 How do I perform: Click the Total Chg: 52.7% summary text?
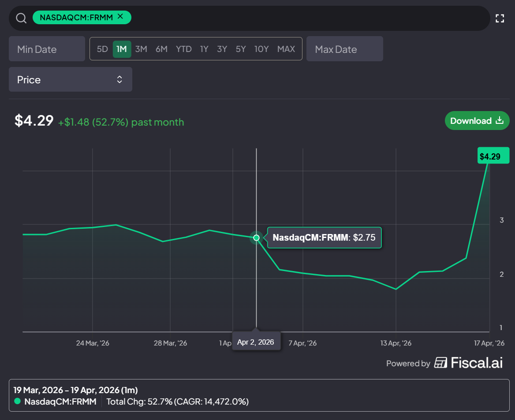177,401
